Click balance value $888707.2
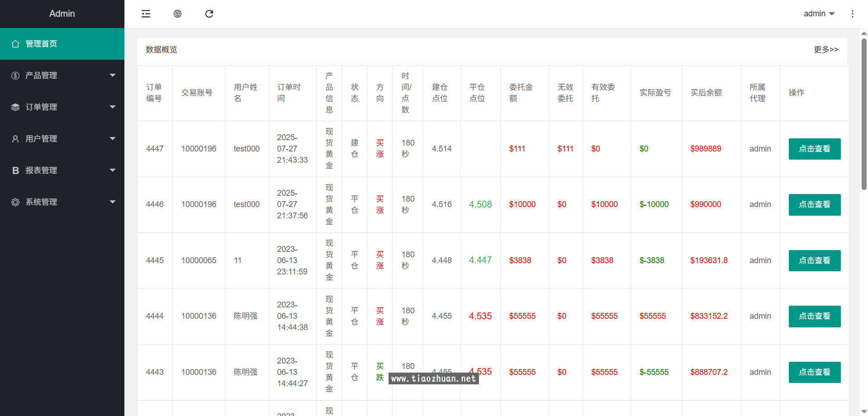Viewport: 868px width, 416px height. [x=709, y=372]
